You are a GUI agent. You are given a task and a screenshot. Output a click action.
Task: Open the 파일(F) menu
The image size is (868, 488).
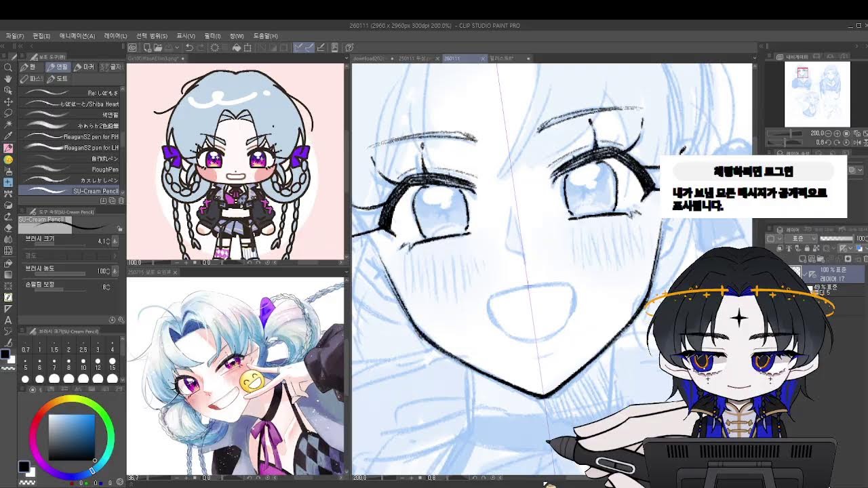(x=15, y=36)
